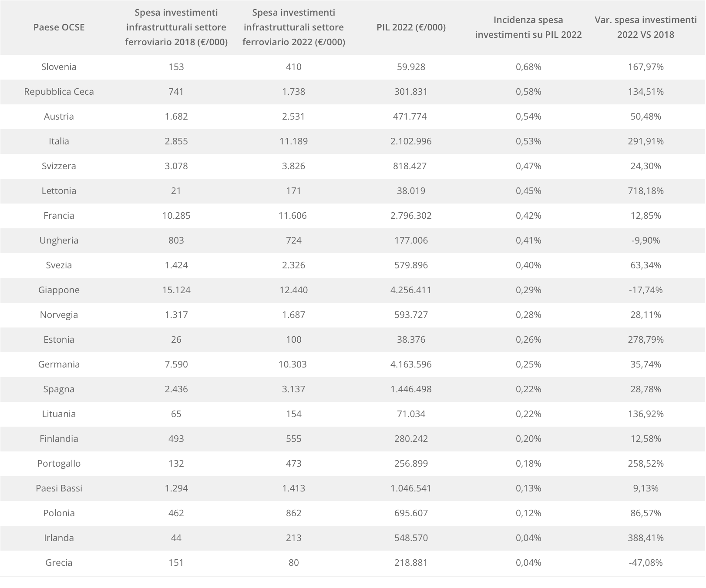This screenshot has width=706, height=588.
Task: Select the 2022 railway spending header
Action: 293,27
